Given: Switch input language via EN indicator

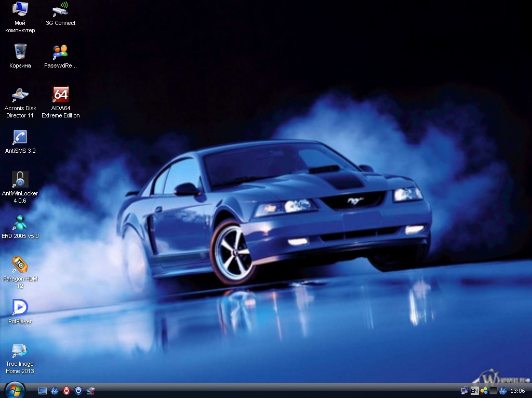Looking at the screenshot, I should coord(474,391).
